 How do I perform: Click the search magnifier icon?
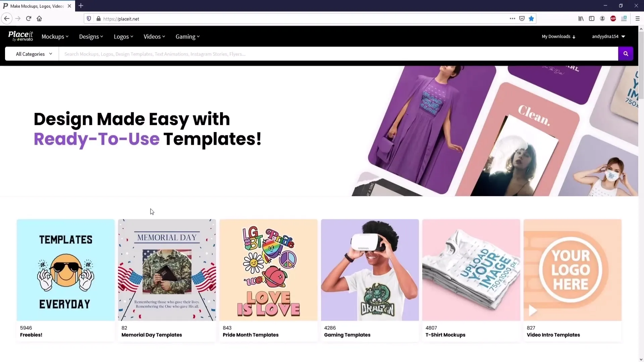click(x=626, y=54)
